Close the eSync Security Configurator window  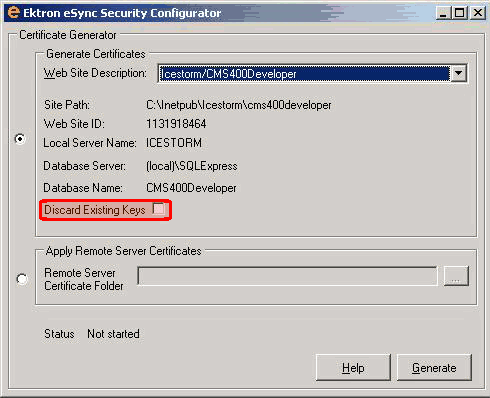(x=478, y=13)
